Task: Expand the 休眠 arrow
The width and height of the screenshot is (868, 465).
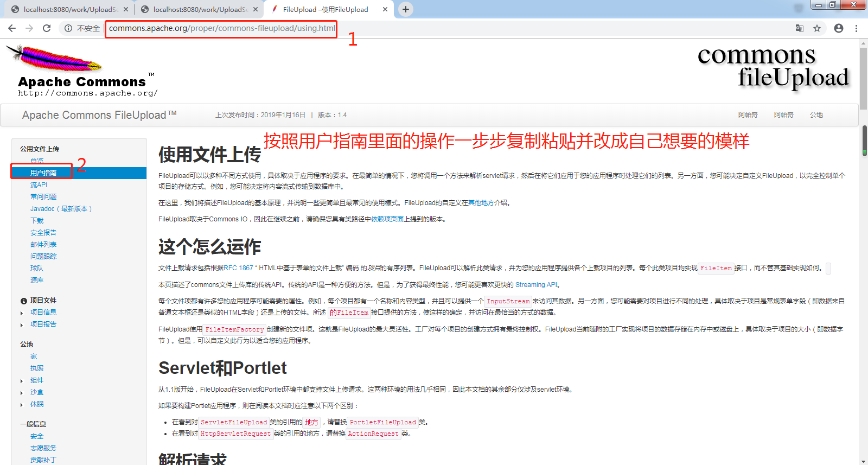Action: tap(22, 405)
